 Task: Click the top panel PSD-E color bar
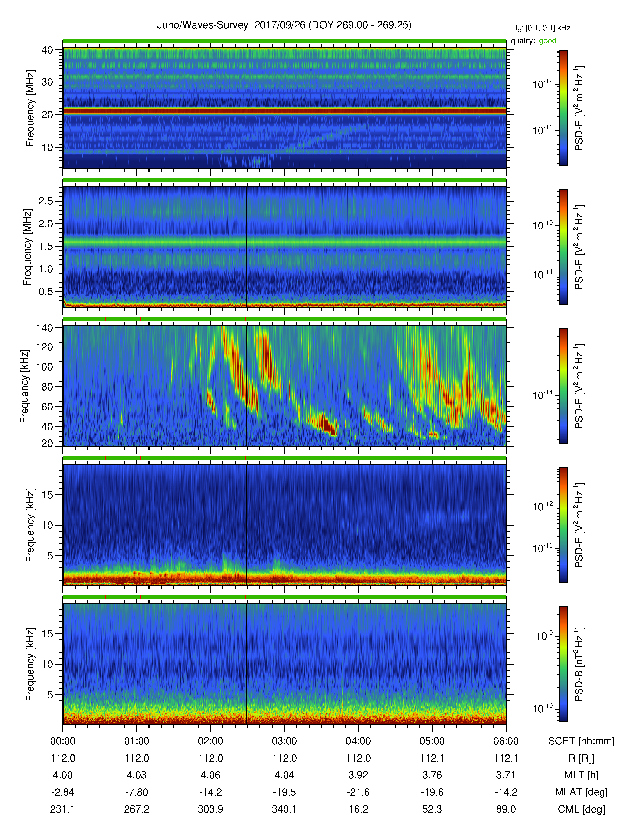pos(563,108)
